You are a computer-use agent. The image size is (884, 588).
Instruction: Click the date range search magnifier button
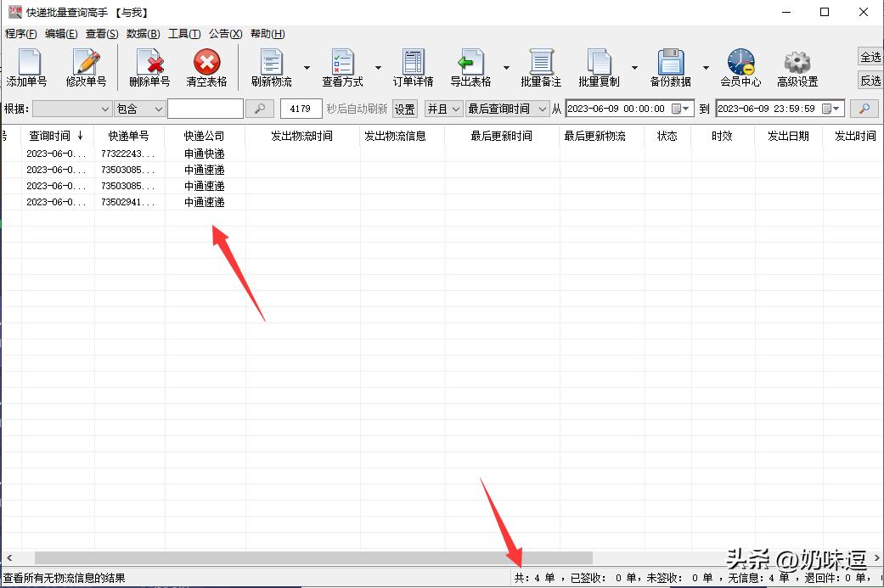tap(864, 109)
